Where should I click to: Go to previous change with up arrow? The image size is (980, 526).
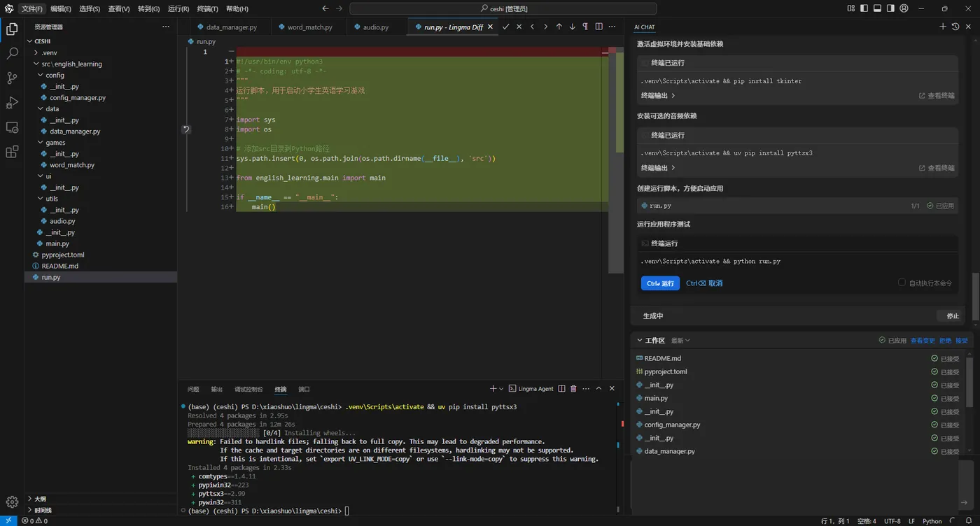pos(559,27)
